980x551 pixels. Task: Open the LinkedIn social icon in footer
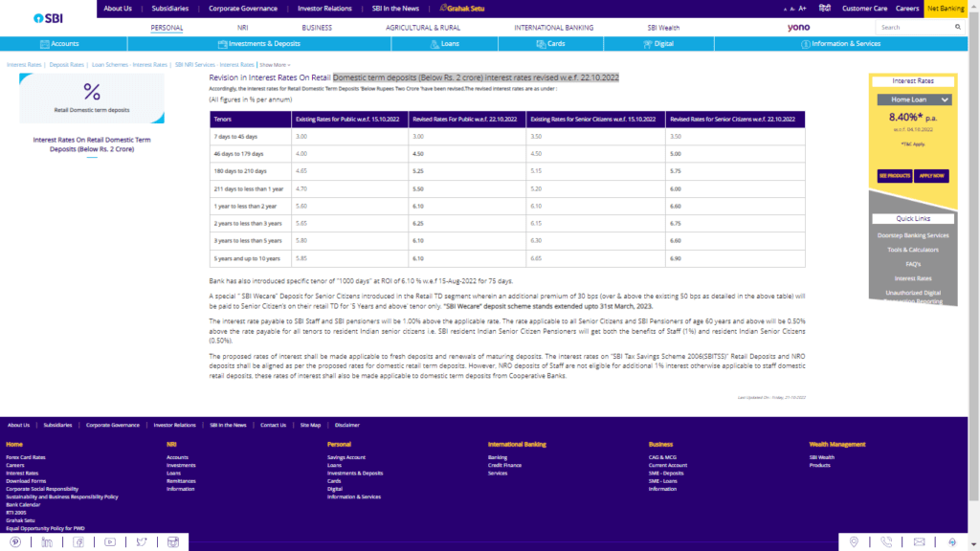pyautogui.click(x=47, y=541)
